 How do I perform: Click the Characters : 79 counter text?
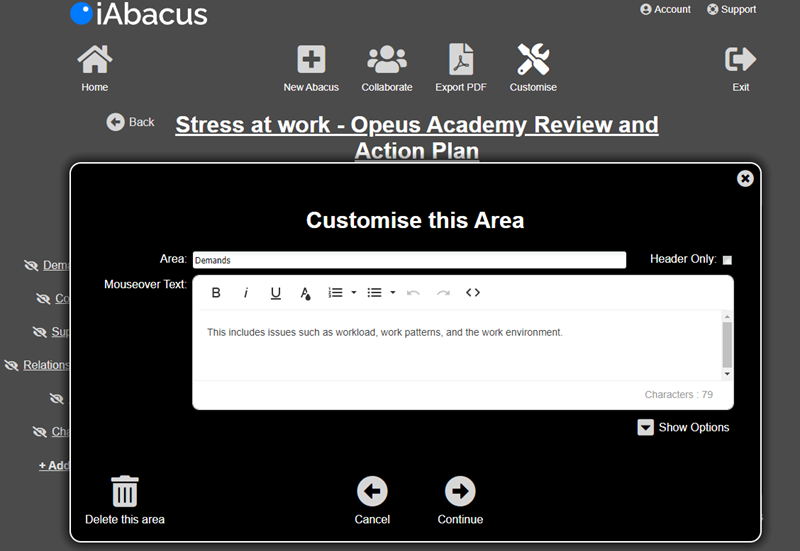[679, 394]
